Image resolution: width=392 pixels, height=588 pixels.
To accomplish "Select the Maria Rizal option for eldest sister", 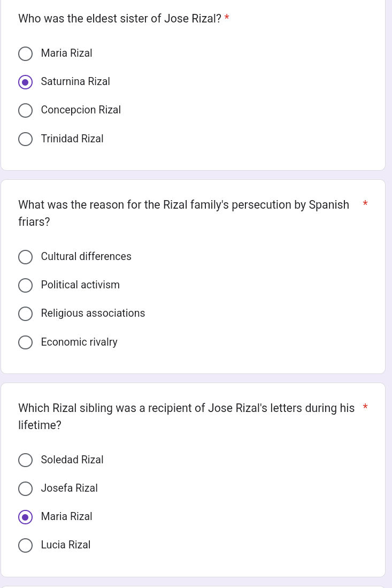I will pyautogui.click(x=25, y=54).
